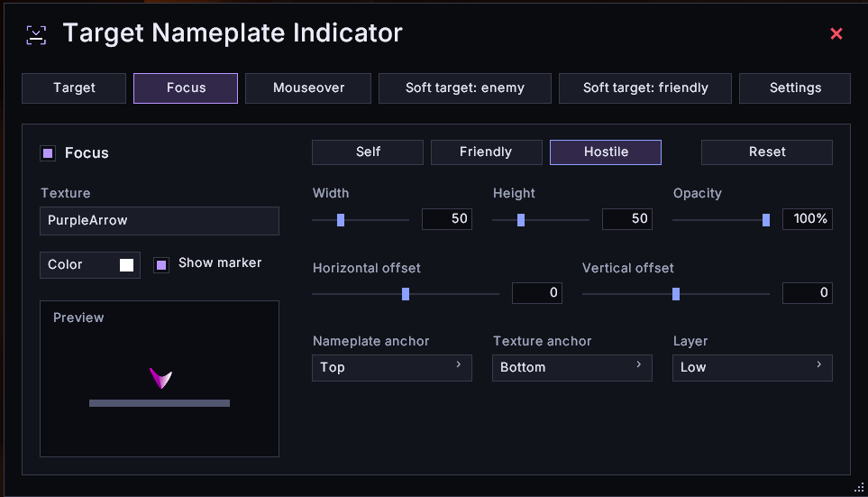Select the Focus tab

click(x=186, y=88)
